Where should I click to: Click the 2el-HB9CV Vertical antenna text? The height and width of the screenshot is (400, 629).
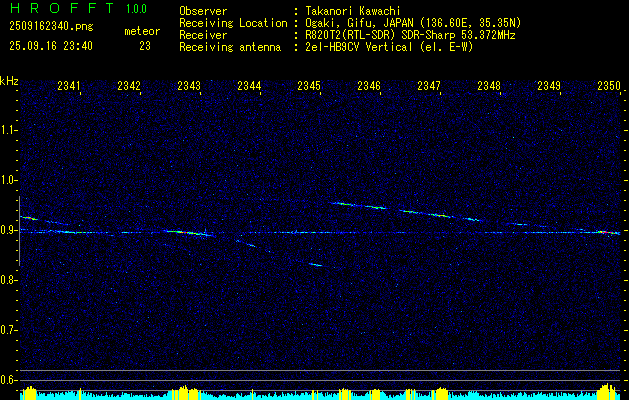point(387,47)
